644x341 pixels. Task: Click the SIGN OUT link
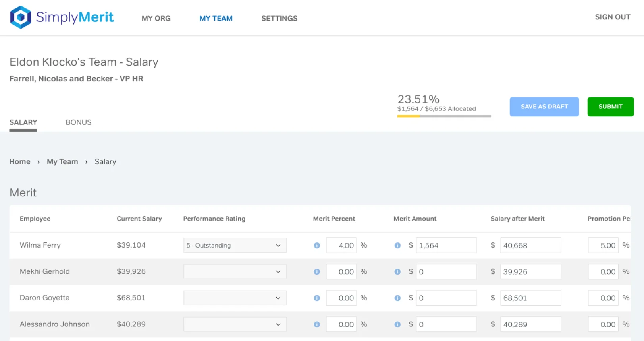(613, 17)
